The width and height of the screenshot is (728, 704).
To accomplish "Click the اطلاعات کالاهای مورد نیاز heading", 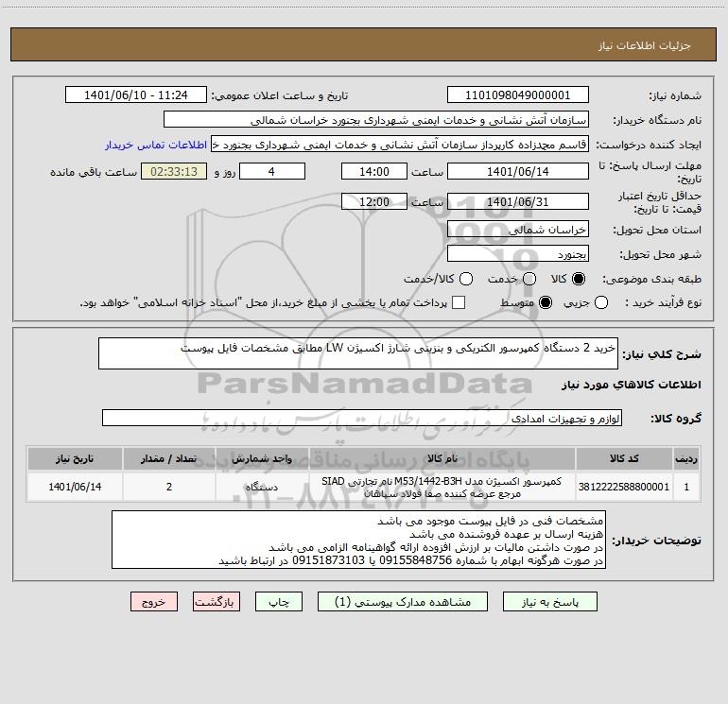I will (x=632, y=385).
